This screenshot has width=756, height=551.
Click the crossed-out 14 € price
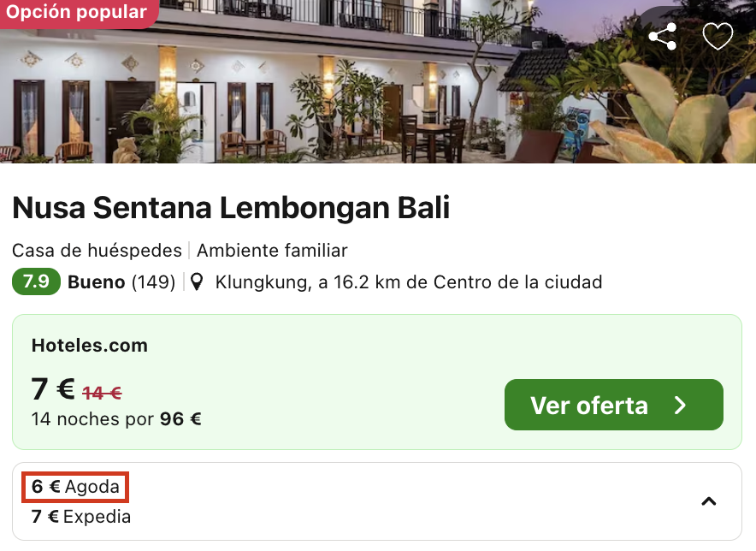[103, 394]
